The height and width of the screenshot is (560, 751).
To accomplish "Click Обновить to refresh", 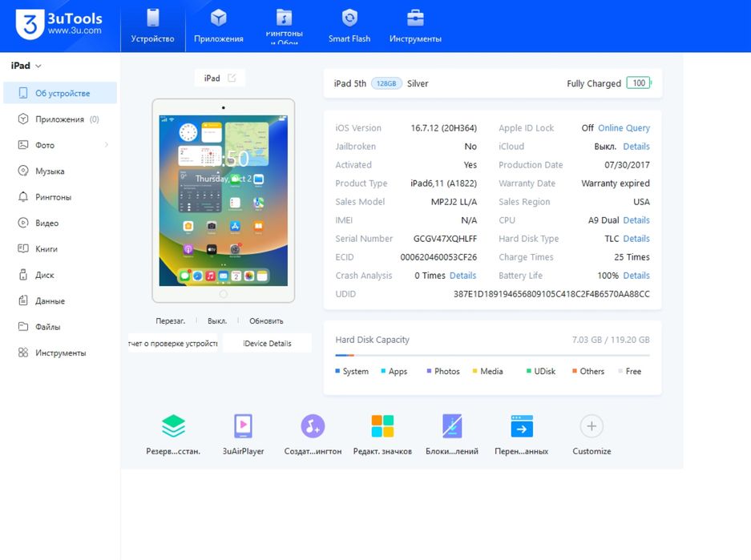I will pos(266,320).
